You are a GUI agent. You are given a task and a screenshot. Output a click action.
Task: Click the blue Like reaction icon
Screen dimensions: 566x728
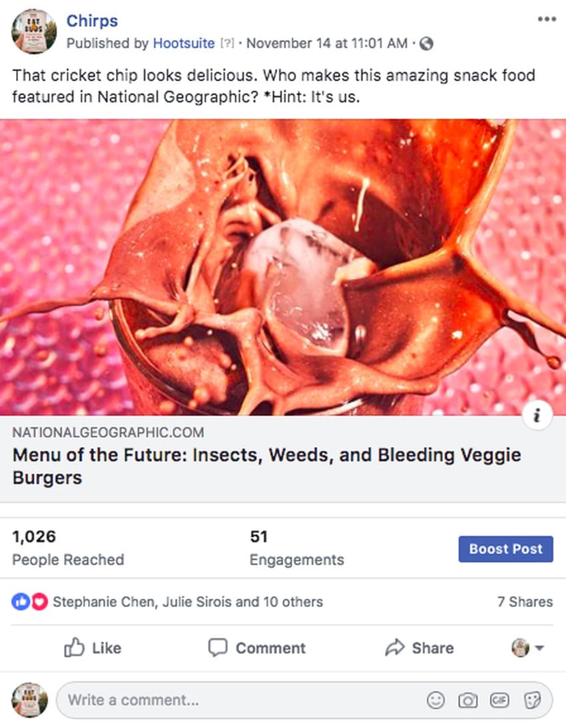pos(20,602)
